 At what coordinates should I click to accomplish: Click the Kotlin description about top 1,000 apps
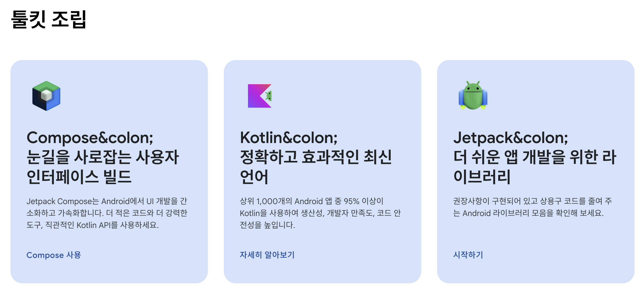tap(320, 213)
